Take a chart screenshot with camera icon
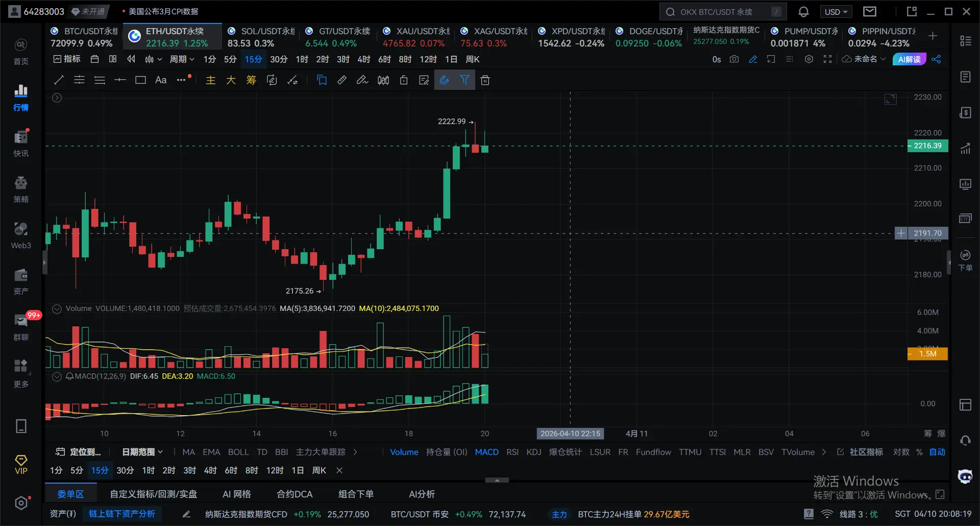This screenshot has width=980, height=526. pos(734,59)
